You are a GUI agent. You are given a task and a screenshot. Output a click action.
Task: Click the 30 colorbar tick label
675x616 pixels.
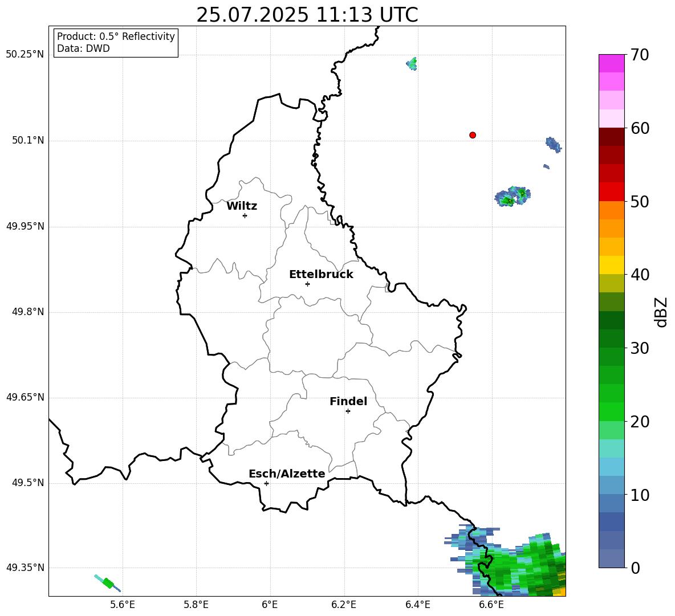coord(640,348)
